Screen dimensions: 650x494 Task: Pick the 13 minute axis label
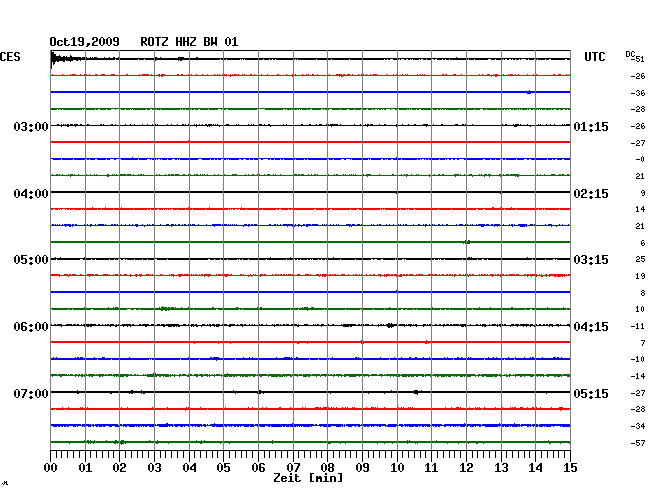tap(501, 468)
